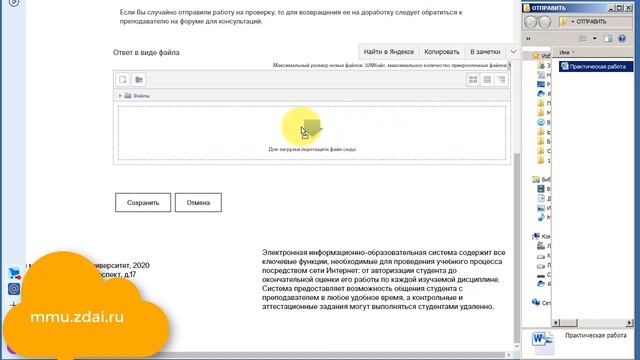Click the plus icon in browser sidebar
Image resolution: width=640 pixels, height=360 pixels.
pos(13,304)
